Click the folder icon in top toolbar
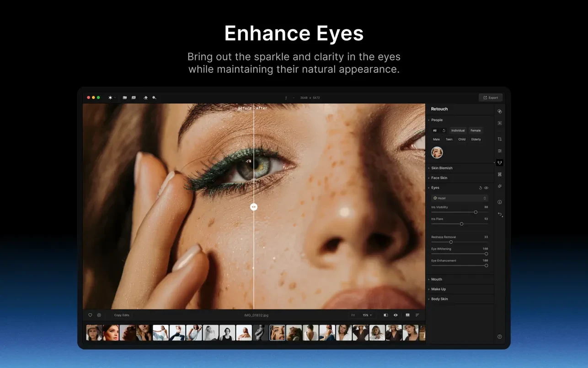The image size is (588, 368). (125, 97)
